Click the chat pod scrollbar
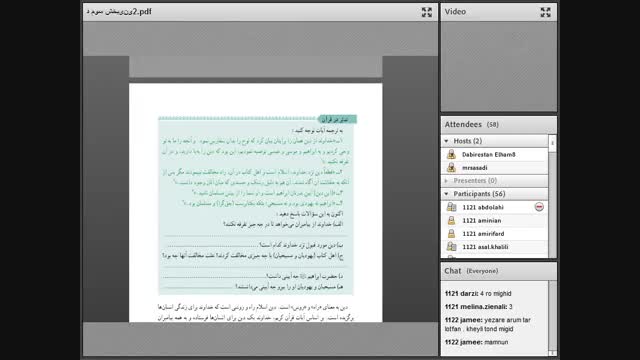The image size is (640, 360). coord(552,318)
